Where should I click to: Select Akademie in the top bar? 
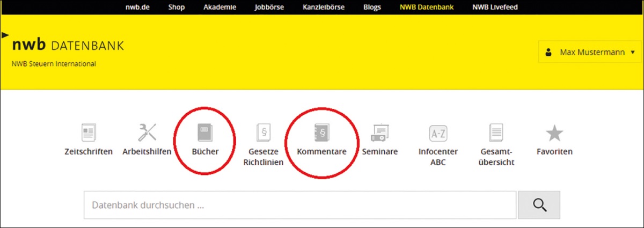(x=219, y=8)
